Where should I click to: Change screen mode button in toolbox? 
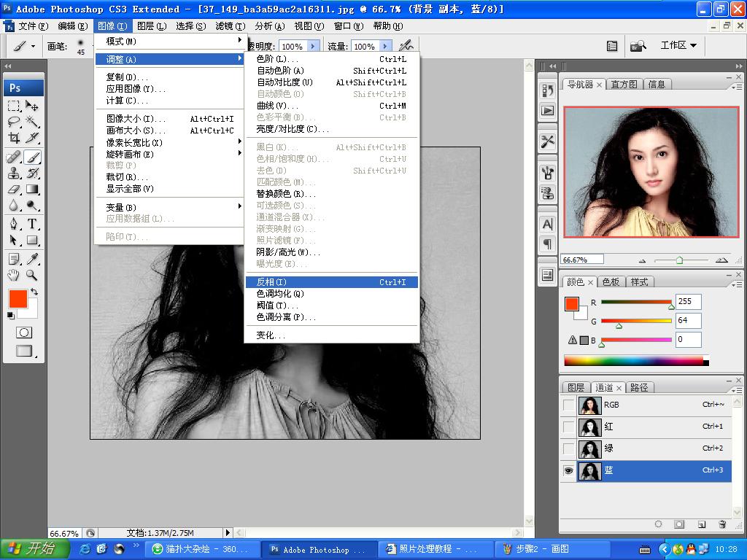(x=24, y=351)
